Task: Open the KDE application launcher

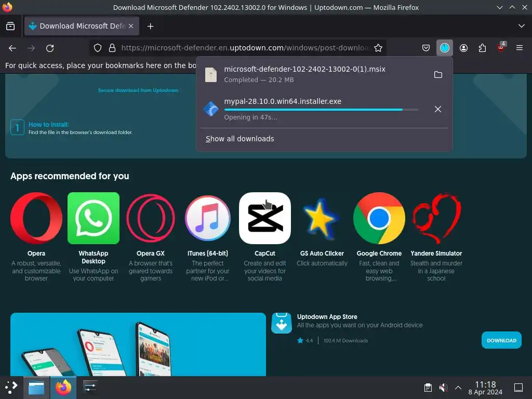Action: (11, 387)
